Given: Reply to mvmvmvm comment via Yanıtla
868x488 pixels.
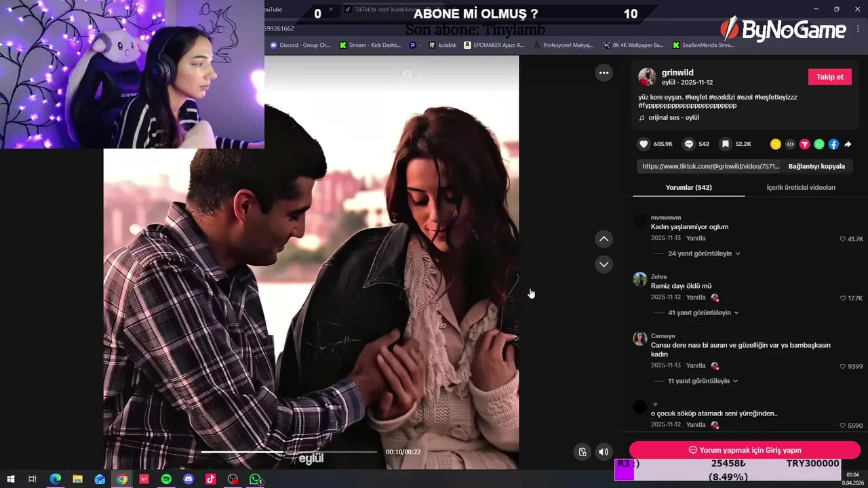Looking at the screenshot, I should pyautogui.click(x=696, y=239).
